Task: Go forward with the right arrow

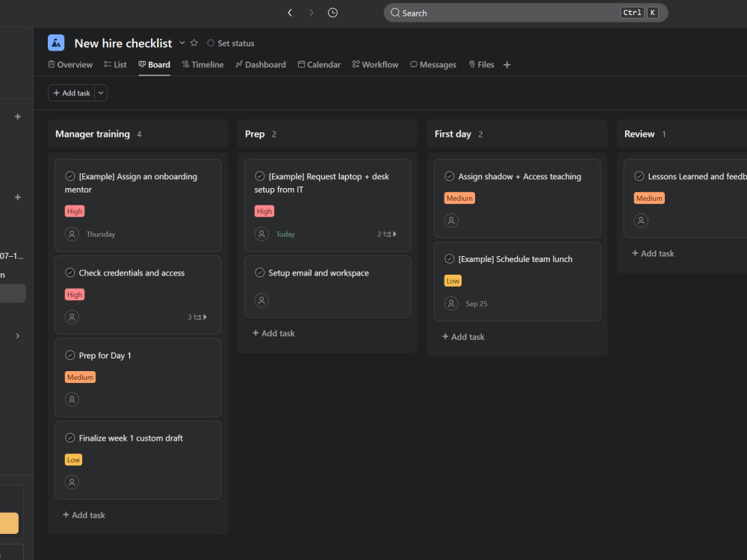Action: coord(311,13)
